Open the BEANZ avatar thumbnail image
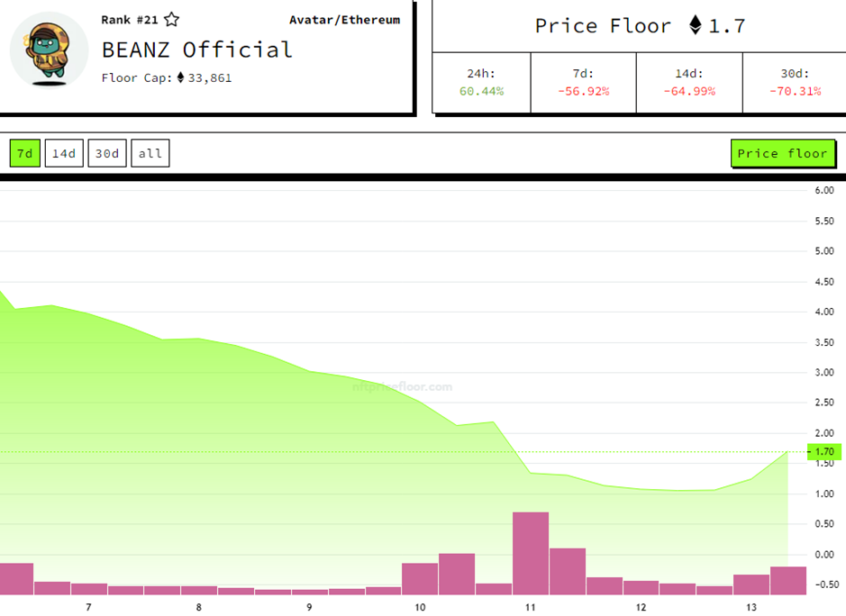This screenshot has height=616, width=846. pos(49,50)
